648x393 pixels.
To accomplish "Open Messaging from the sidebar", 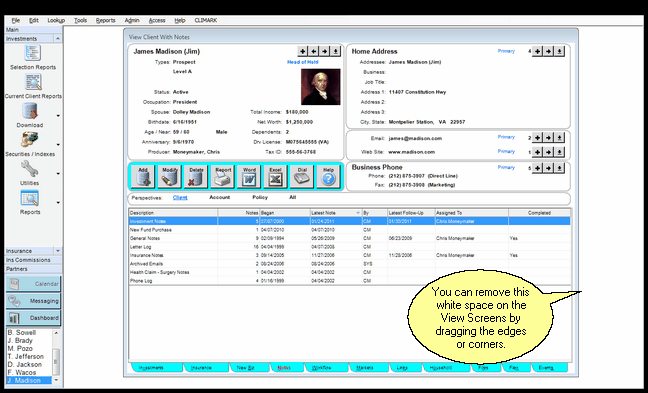I will (x=33, y=301).
